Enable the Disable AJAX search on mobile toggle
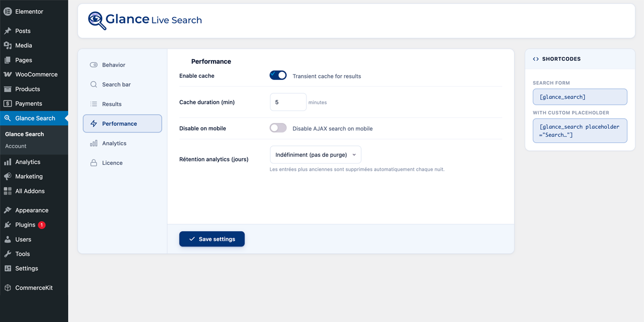Screen dimensions: 644x322 click(278, 127)
